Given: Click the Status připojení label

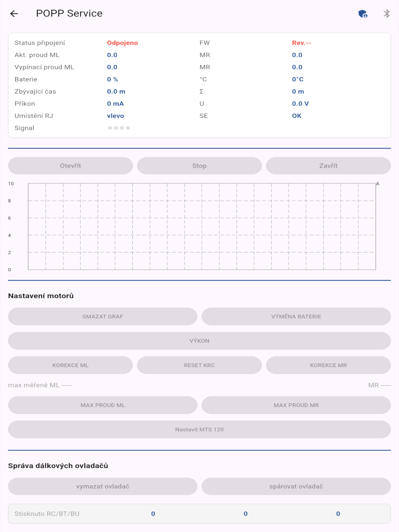Looking at the screenshot, I should 40,43.
